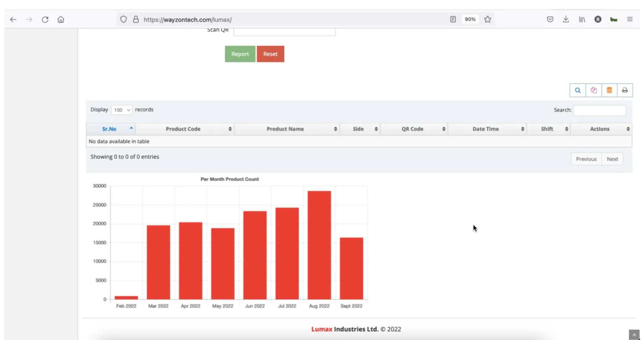
Task: Sort table by QR Code column
Action: (x=414, y=129)
